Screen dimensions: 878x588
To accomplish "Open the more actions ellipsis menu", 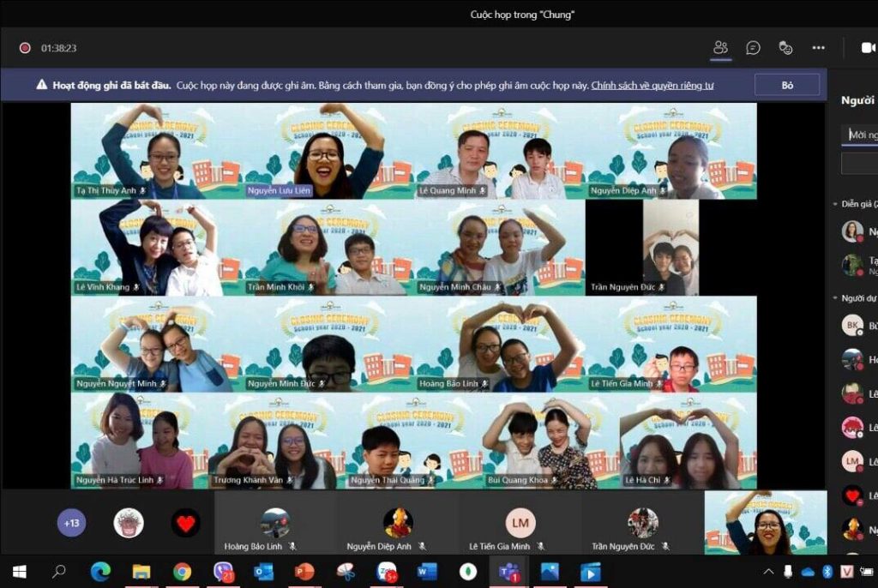I will [818, 48].
